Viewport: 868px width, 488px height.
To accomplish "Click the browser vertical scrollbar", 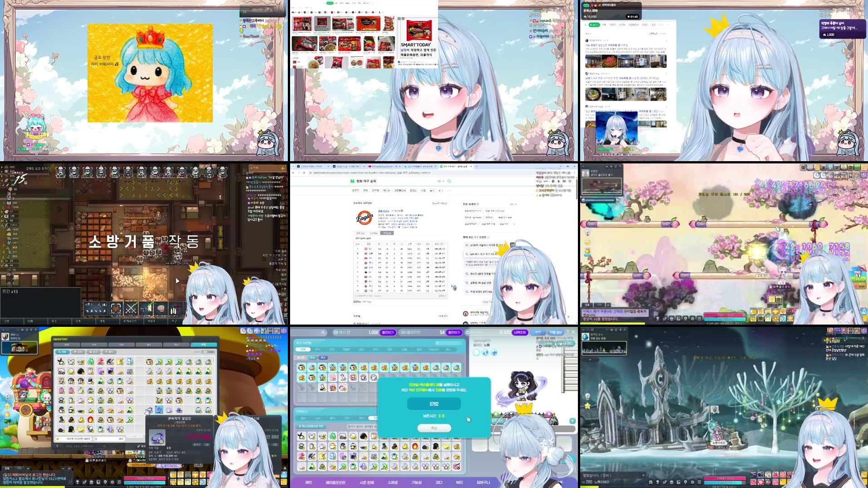I will [577, 189].
